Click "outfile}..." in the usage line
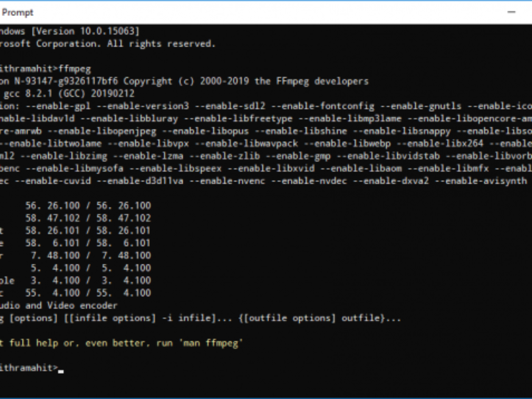Viewport: 532px width, 399px height. [x=371, y=318]
